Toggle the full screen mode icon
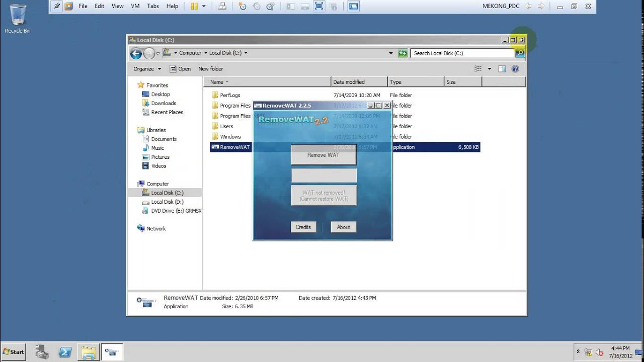The width and height of the screenshot is (644, 362). tap(319, 6)
